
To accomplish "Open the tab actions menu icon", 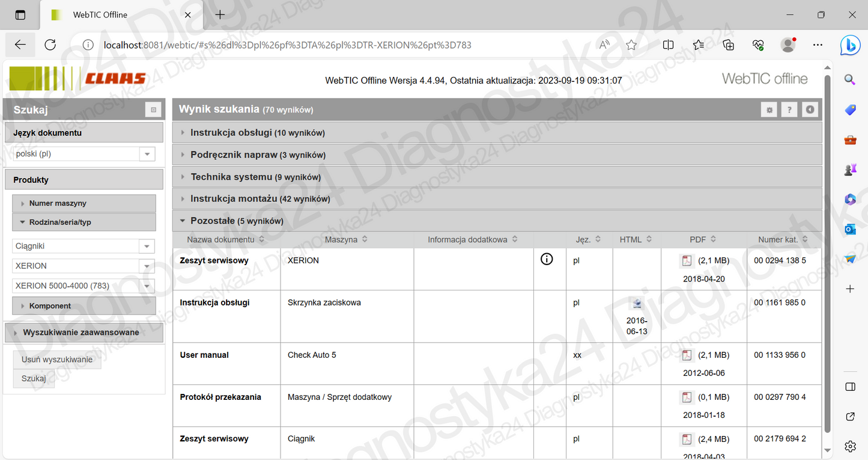I will (x=20, y=15).
